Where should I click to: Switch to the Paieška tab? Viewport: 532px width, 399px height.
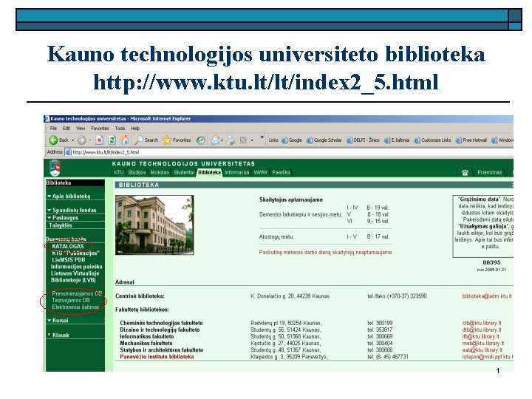[281, 172]
